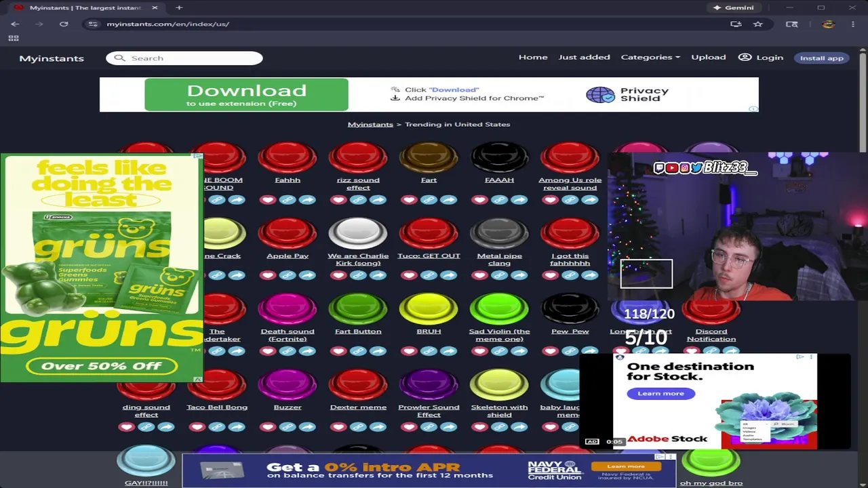Copy link icon under the Buzzer sound

tap(288, 427)
